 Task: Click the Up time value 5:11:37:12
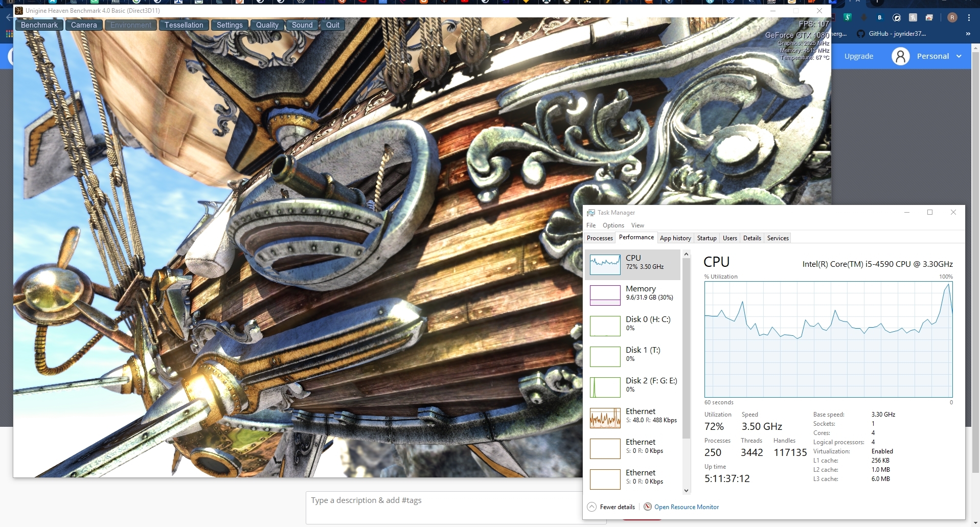(x=727, y=478)
